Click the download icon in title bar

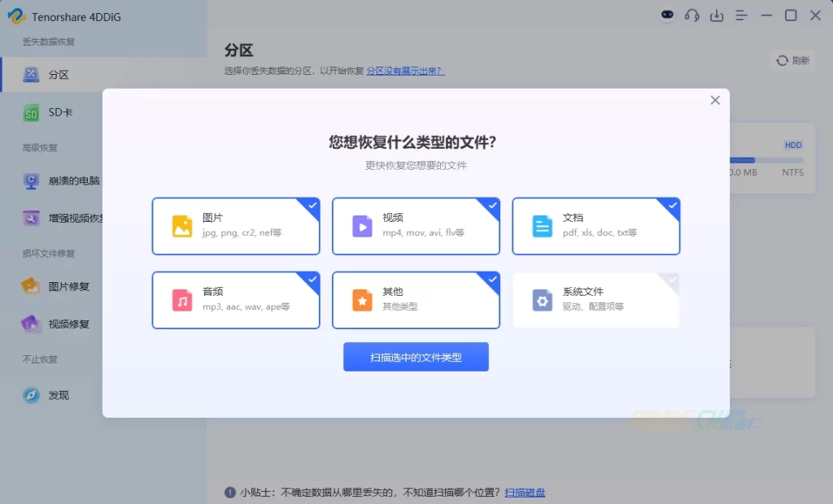(717, 15)
